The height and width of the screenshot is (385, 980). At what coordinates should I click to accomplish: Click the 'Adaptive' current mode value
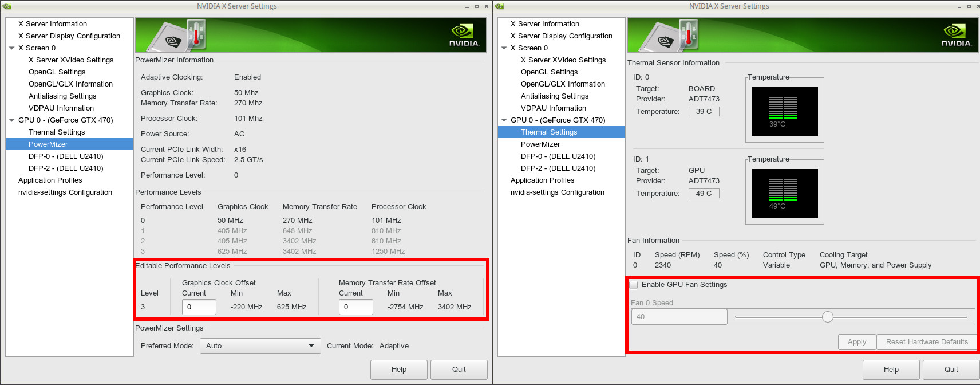point(394,346)
